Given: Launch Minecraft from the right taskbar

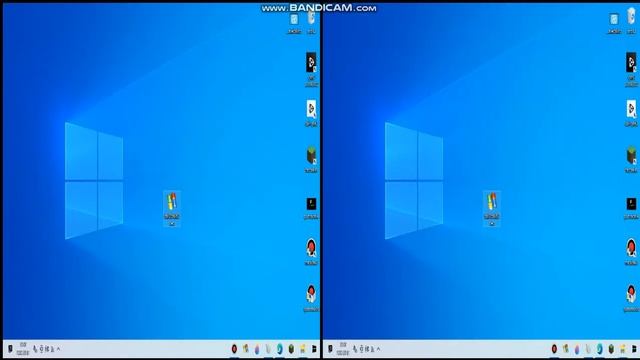Looking at the screenshot, I should [611, 349].
